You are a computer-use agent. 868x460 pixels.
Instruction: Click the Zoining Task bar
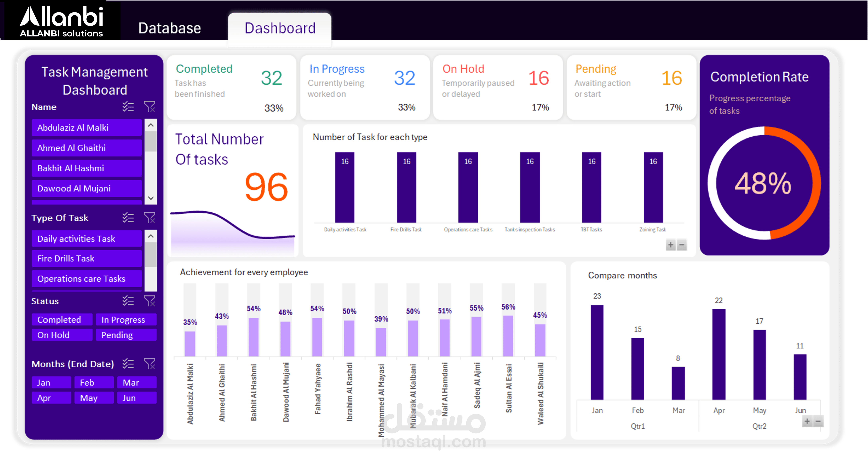click(x=653, y=187)
